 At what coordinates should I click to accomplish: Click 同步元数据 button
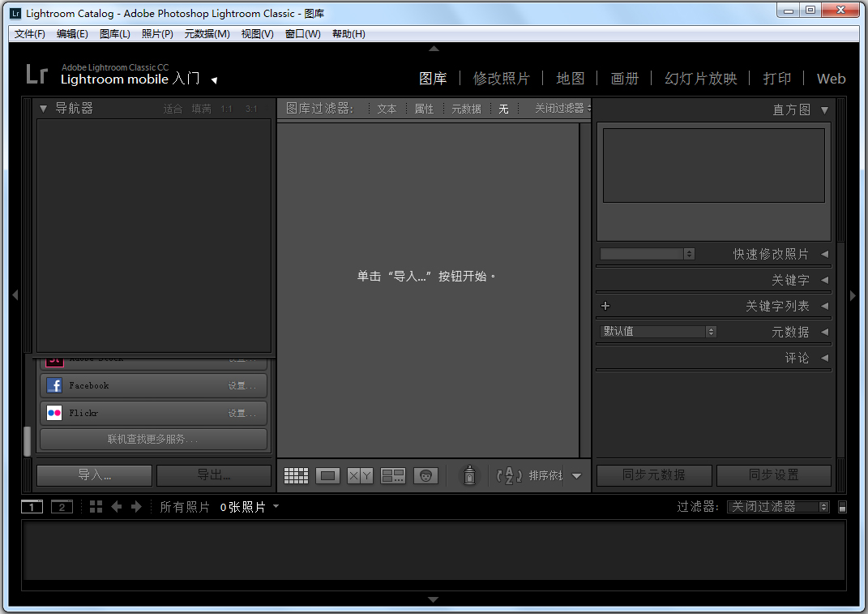tap(654, 475)
